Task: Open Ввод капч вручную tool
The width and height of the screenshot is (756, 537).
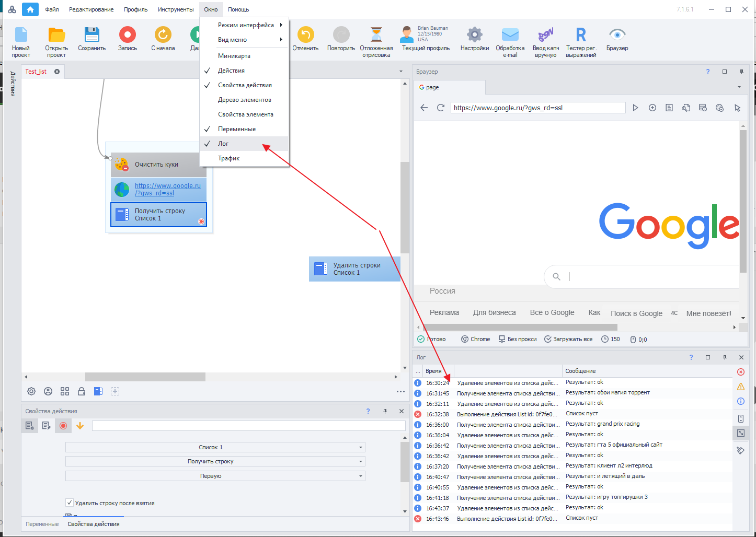Action: 546,42
